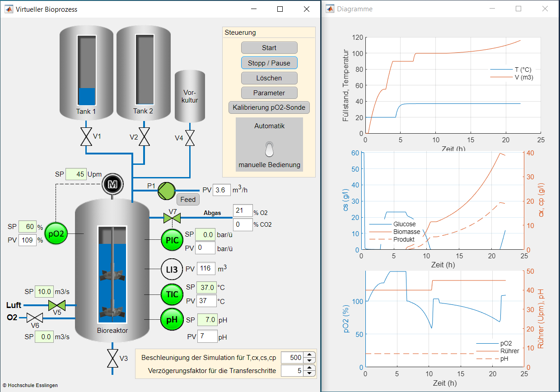Click valve V2 under Tank 2
This screenshot has height=392, width=560.
click(144, 137)
